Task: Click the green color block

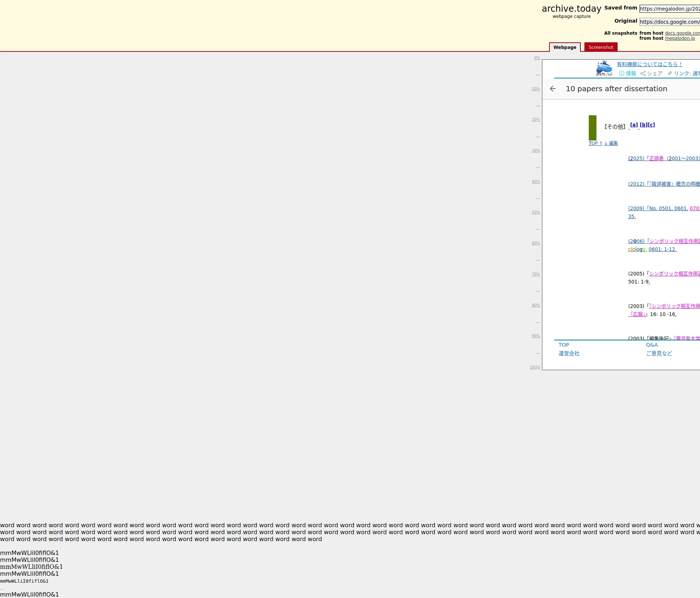Action: (x=592, y=128)
